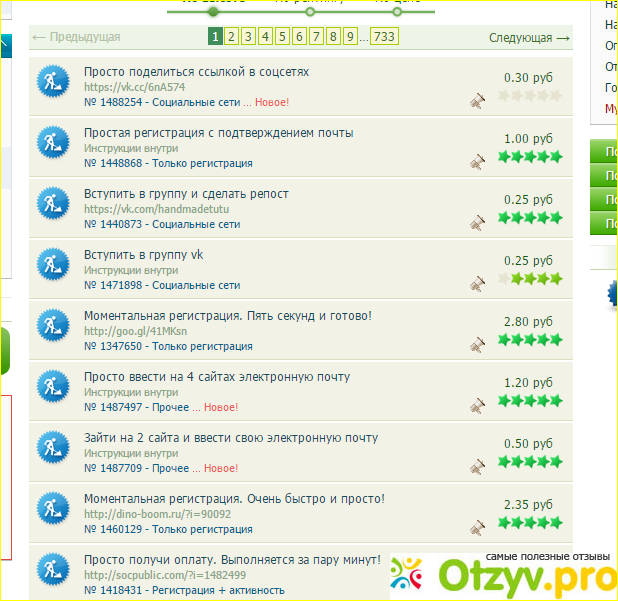Jump to last page 733
The height and width of the screenshot is (601, 618).
pos(384,37)
